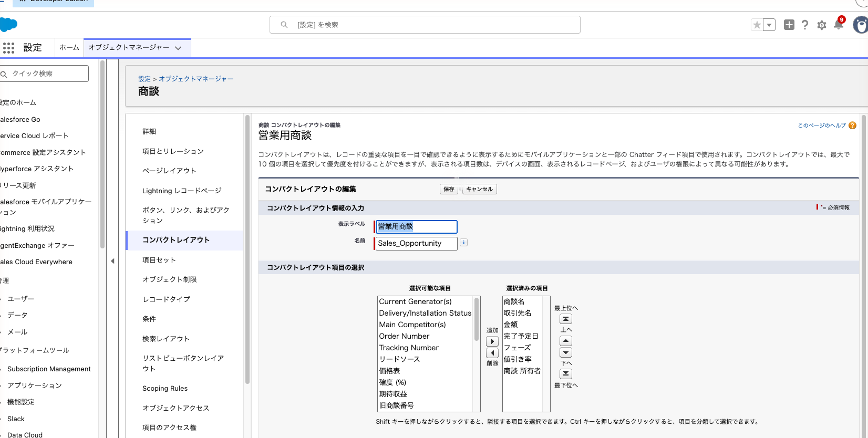Move selected field to bottom
Image resolution: width=868 pixels, height=438 pixels.
(x=566, y=374)
